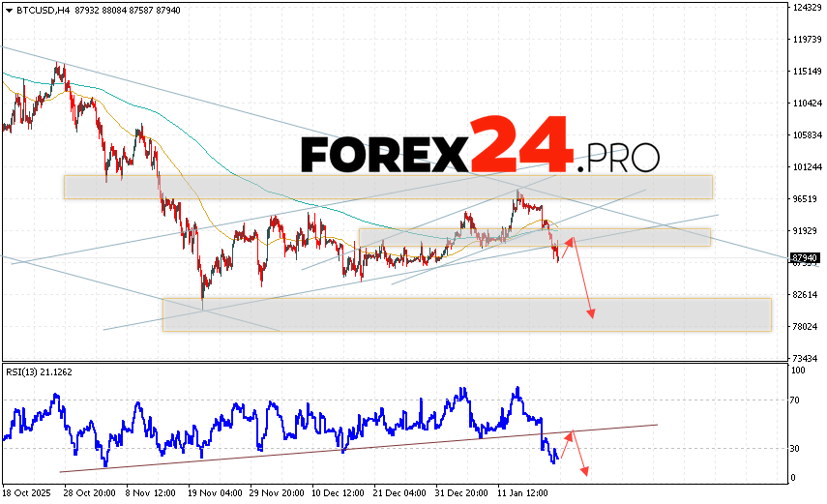Image resolution: width=827 pixels, height=504 pixels.
Task: Select the lower gray support zone
Action: (466, 314)
